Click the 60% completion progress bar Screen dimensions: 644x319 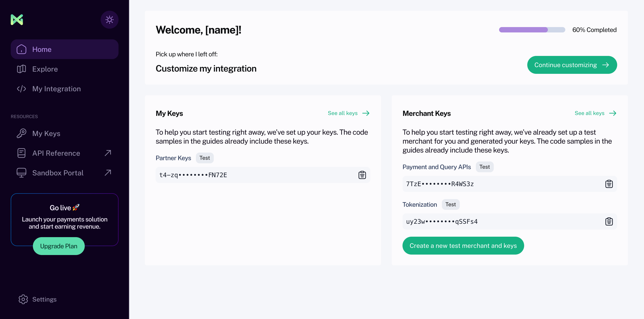click(532, 30)
